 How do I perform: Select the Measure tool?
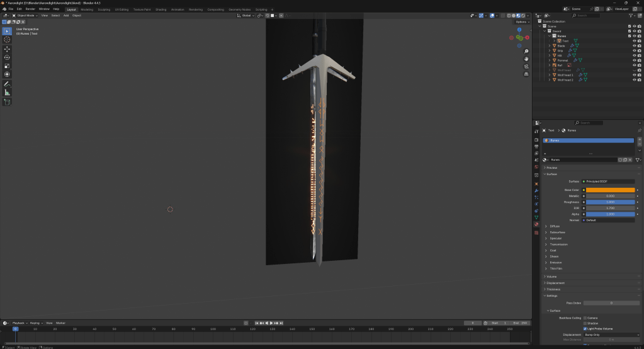point(7,93)
